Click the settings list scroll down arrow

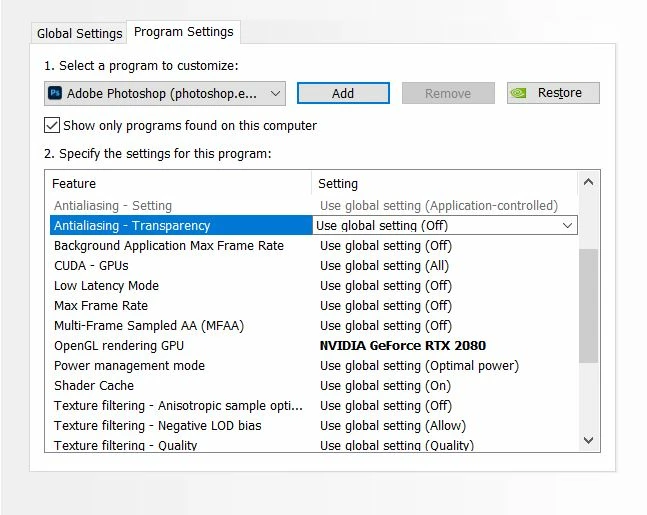pyautogui.click(x=588, y=440)
